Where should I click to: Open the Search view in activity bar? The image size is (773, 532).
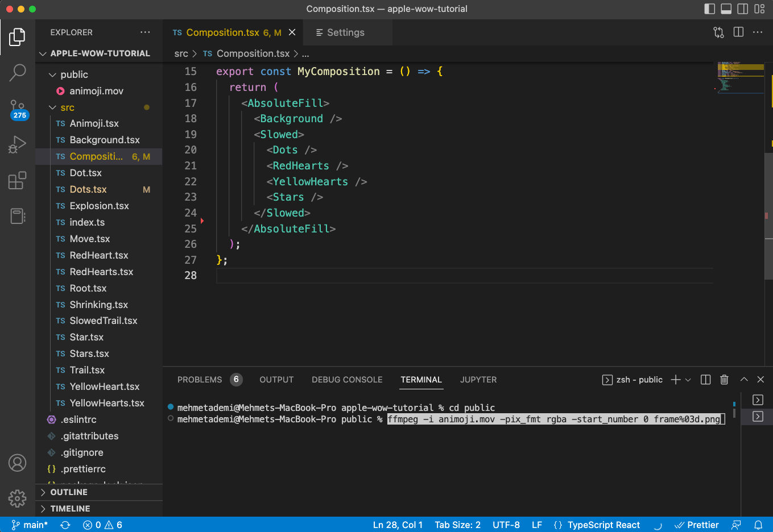[17, 72]
